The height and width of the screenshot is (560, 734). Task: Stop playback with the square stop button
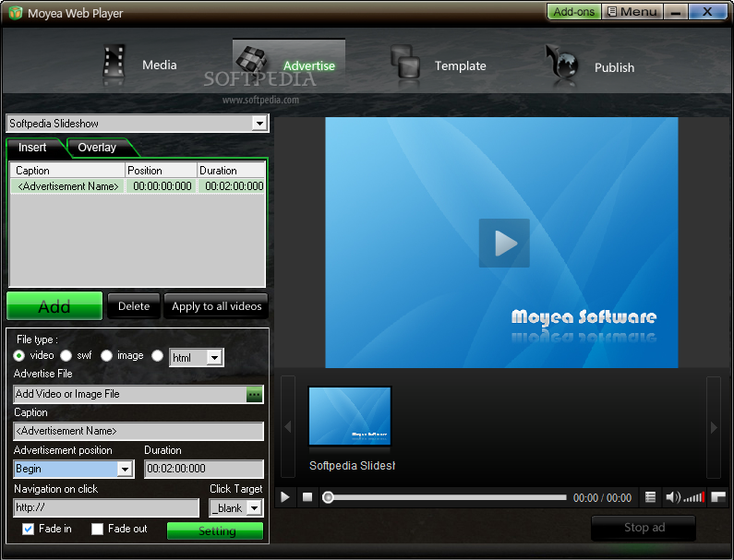coord(307,497)
